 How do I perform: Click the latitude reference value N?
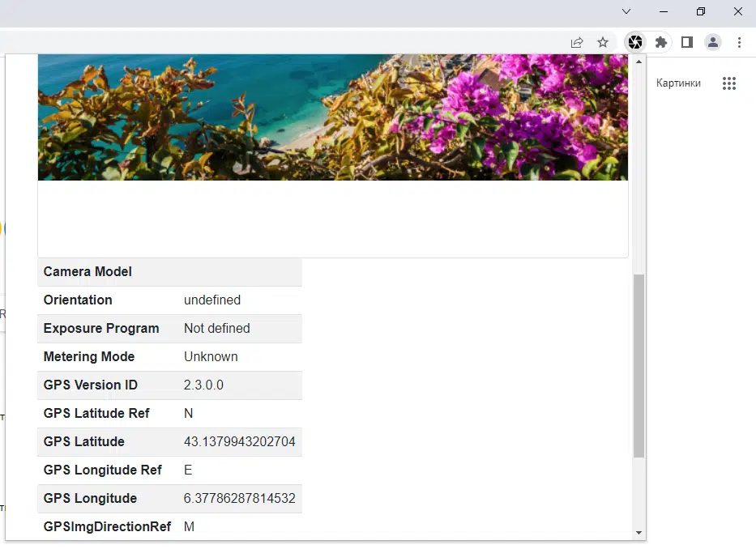point(189,414)
